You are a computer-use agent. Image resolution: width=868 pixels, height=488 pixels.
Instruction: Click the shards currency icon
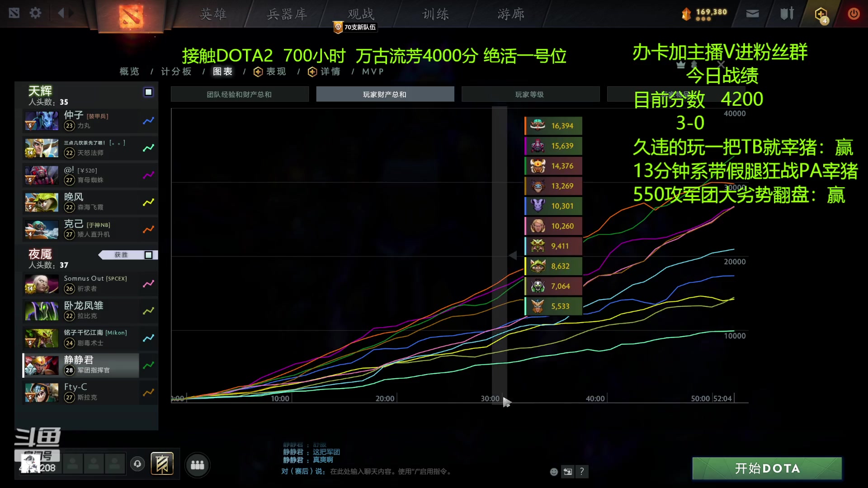coord(686,14)
